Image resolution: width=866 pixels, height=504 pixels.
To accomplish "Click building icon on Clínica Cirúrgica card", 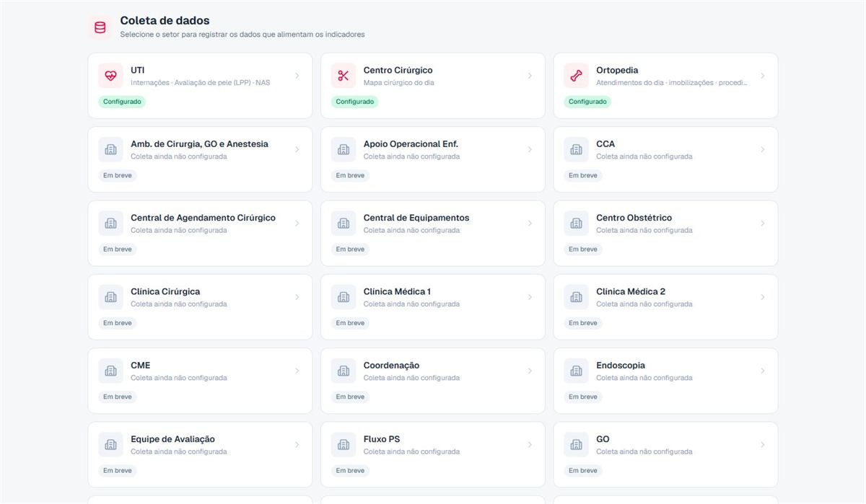I will click(x=110, y=297).
